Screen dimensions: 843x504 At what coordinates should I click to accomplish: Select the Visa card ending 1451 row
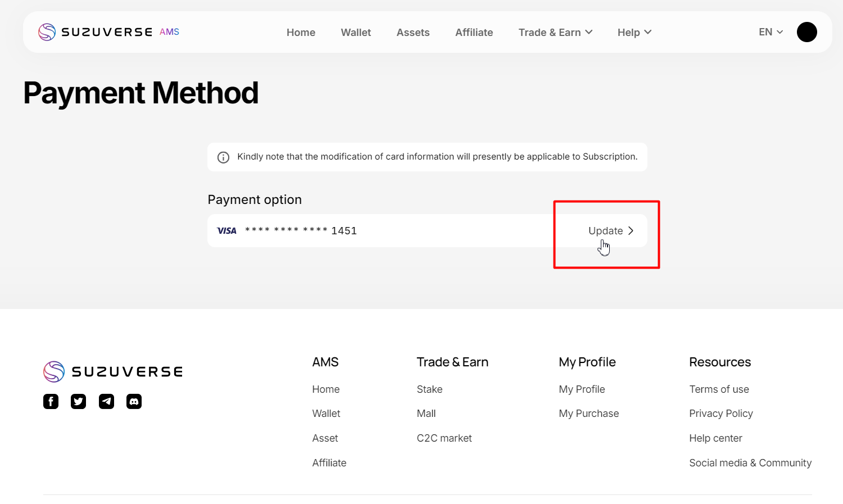[x=393, y=231]
